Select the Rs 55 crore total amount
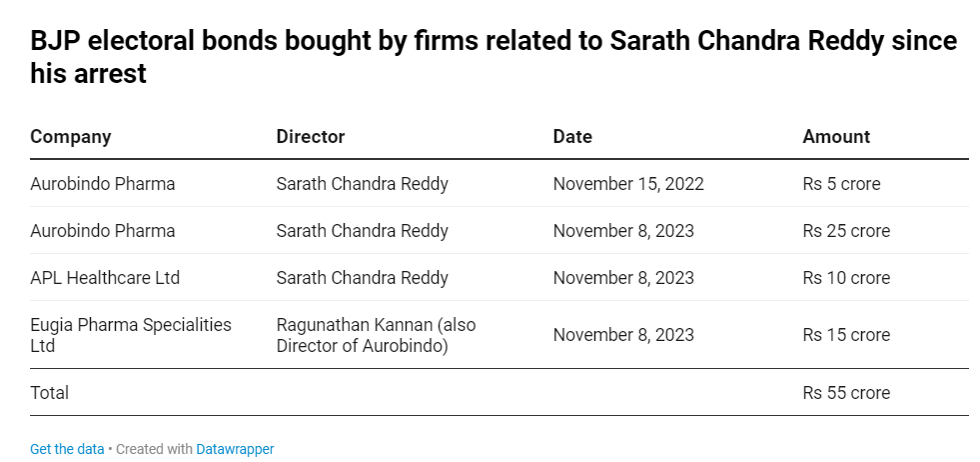The height and width of the screenshot is (462, 980). click(846, 393)
